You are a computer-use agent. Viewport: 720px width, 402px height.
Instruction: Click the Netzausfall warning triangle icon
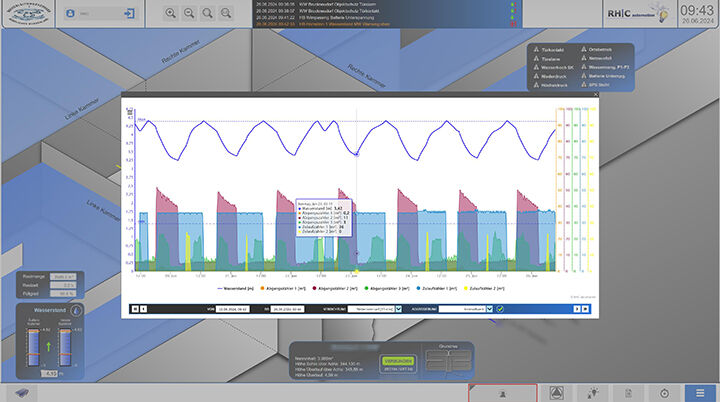point(584,58)
